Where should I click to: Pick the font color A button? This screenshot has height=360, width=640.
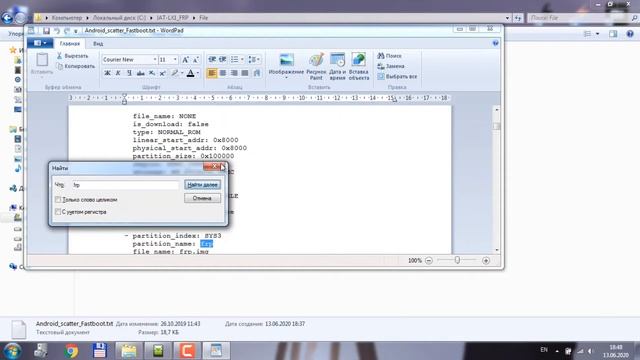(191, 73)
